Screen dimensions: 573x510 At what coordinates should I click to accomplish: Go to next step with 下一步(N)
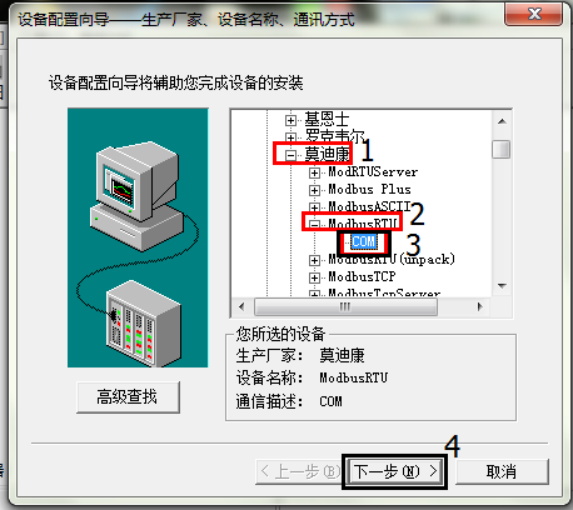[395, 471]
